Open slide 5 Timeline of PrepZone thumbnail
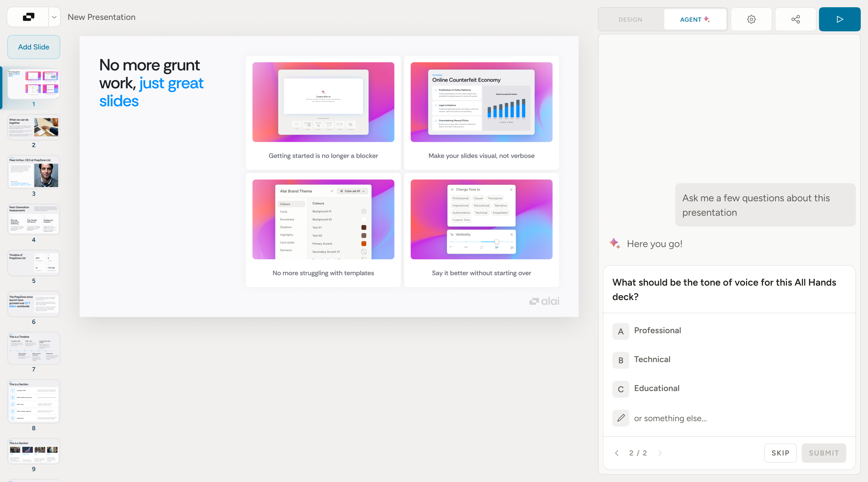868x482 pixels. [34, 263]
